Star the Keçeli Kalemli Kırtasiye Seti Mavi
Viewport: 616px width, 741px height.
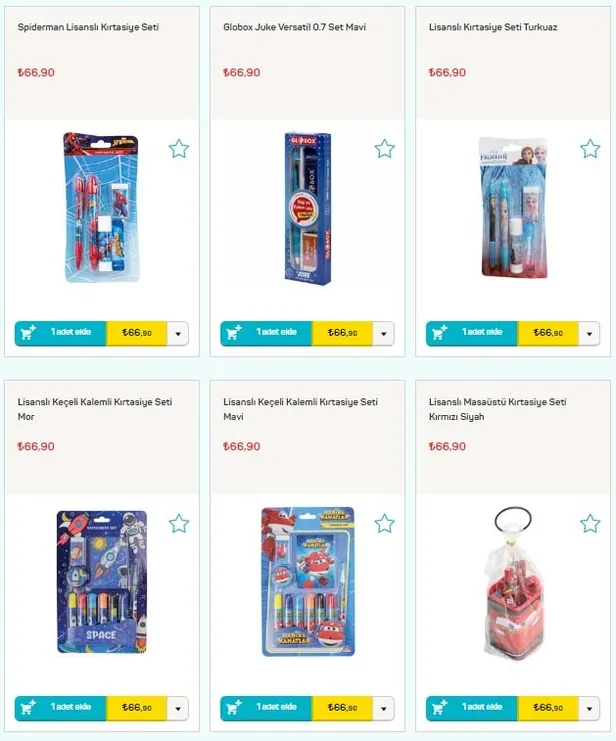click(x=384, y=524)
